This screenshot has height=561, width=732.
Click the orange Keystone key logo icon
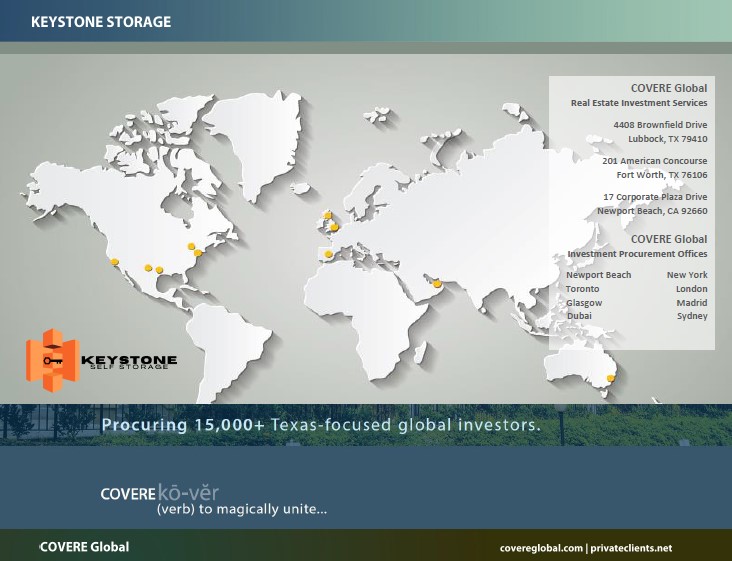[x=53, y=360]
